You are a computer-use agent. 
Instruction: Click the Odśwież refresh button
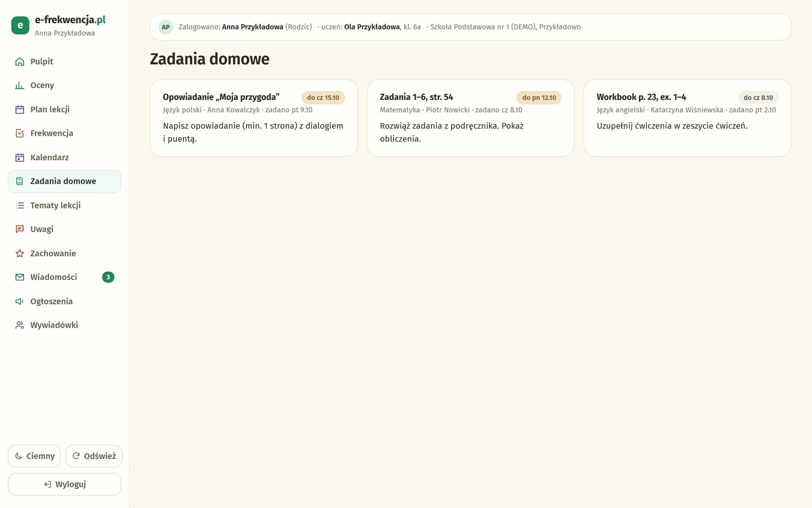(x=94, y=456)
